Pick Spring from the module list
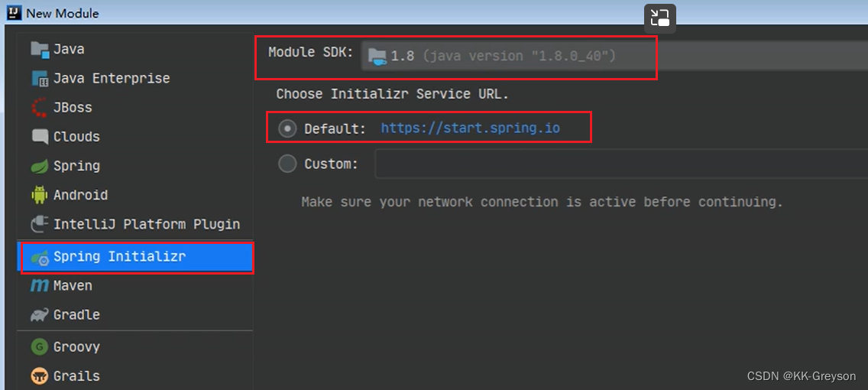Viewport: 868px width, 390px height. [136, 166]
